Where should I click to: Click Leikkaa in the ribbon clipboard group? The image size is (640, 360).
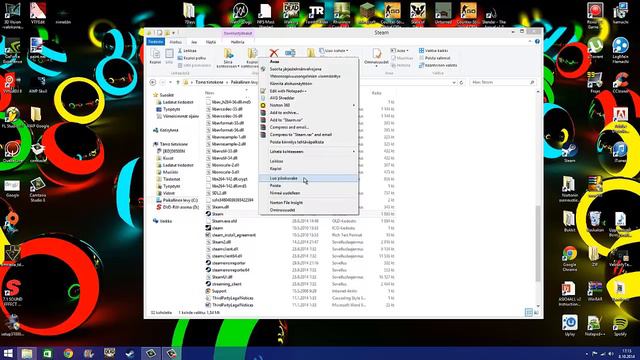coord(187,51)
